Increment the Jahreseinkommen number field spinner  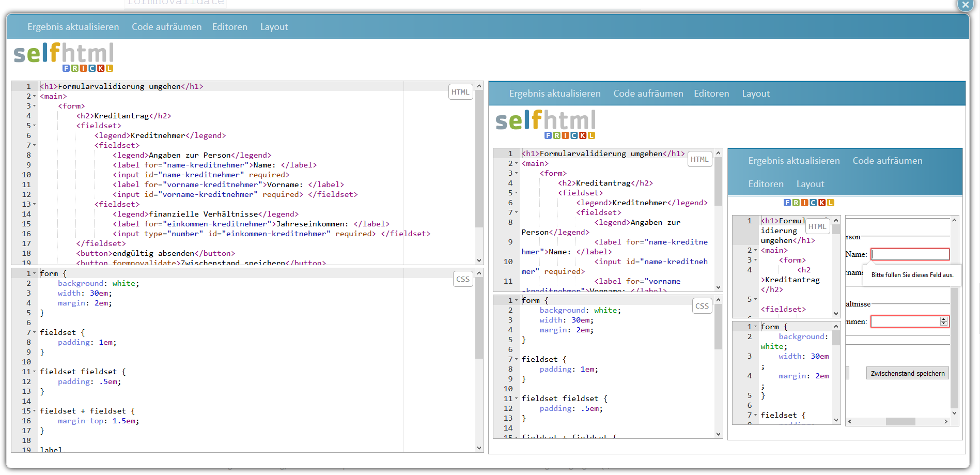[944, 318]
